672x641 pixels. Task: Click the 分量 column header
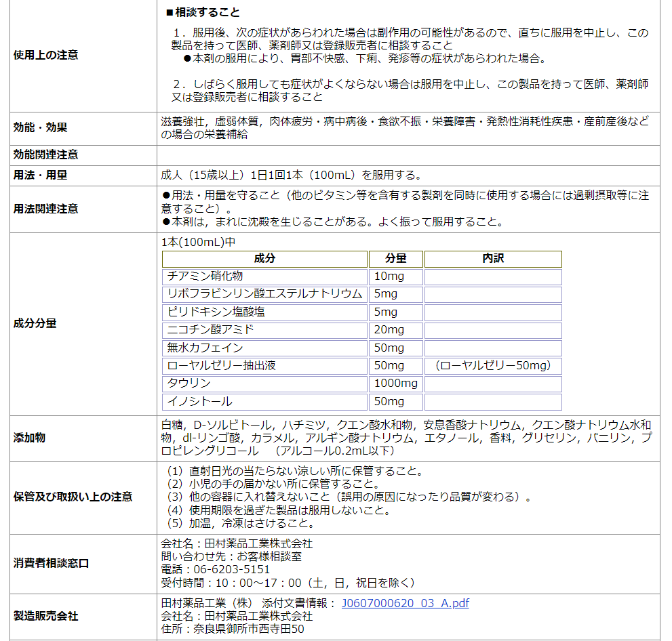pyautogui.click(x=396, y=259)
